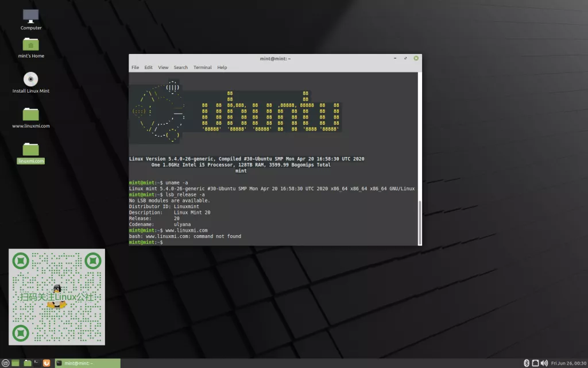Launch Firefox from the panel

point(47,363)
